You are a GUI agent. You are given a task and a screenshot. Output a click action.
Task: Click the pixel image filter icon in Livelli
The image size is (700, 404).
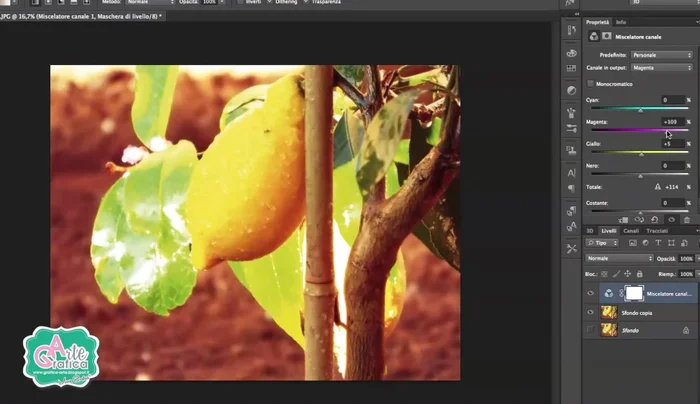[x=631, y=243]
